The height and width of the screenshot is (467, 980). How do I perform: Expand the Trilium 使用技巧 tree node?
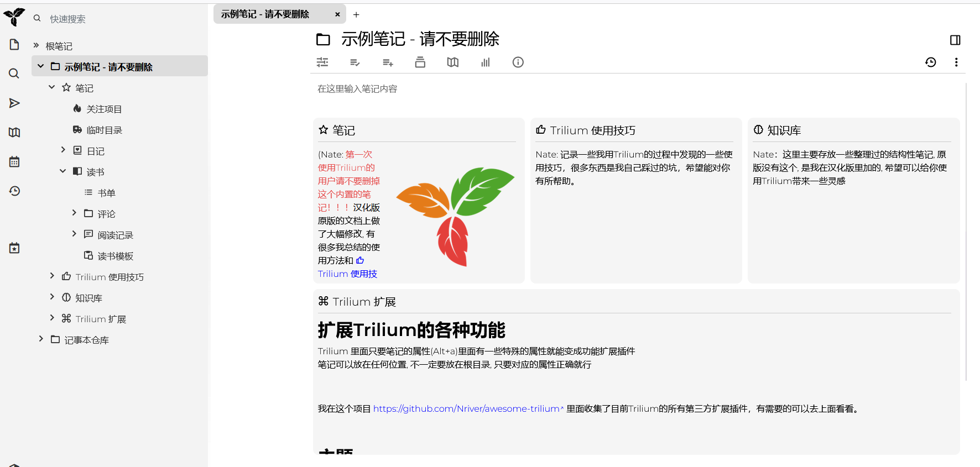click(51, 276)
